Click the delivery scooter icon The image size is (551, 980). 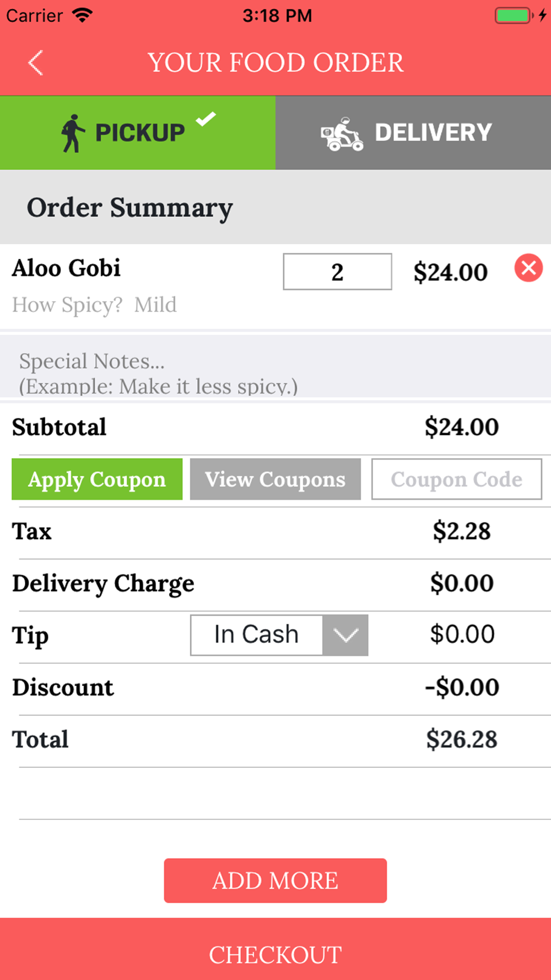342,133
